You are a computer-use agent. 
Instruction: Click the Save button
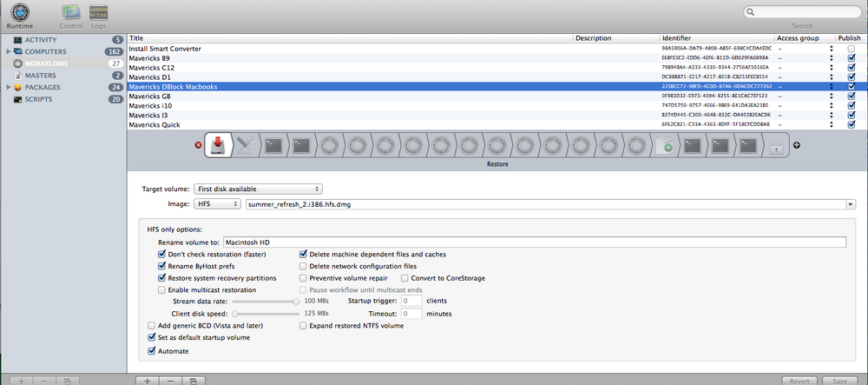pos(839,382)
